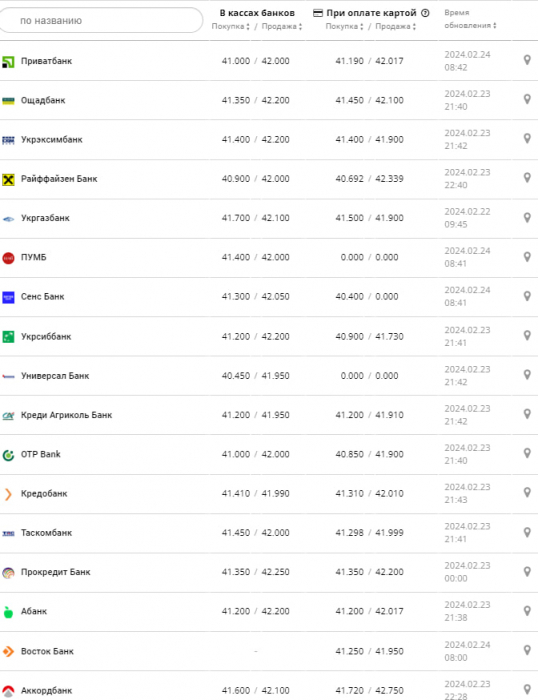538x700 pixels.
Task: Click the ПУМБ red logo icon
Action: 8,258
